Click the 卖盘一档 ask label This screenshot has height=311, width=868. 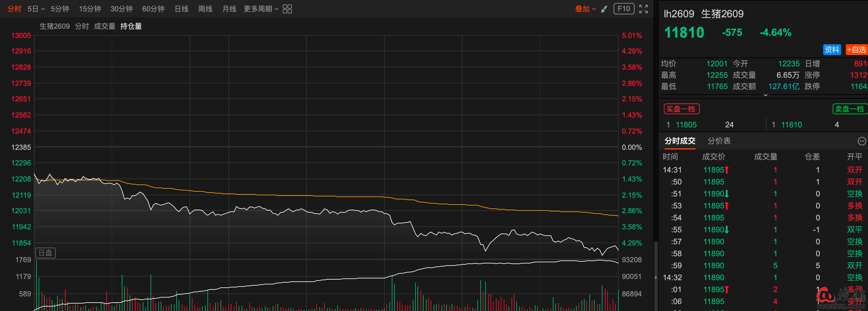click(x=849, y=109)
